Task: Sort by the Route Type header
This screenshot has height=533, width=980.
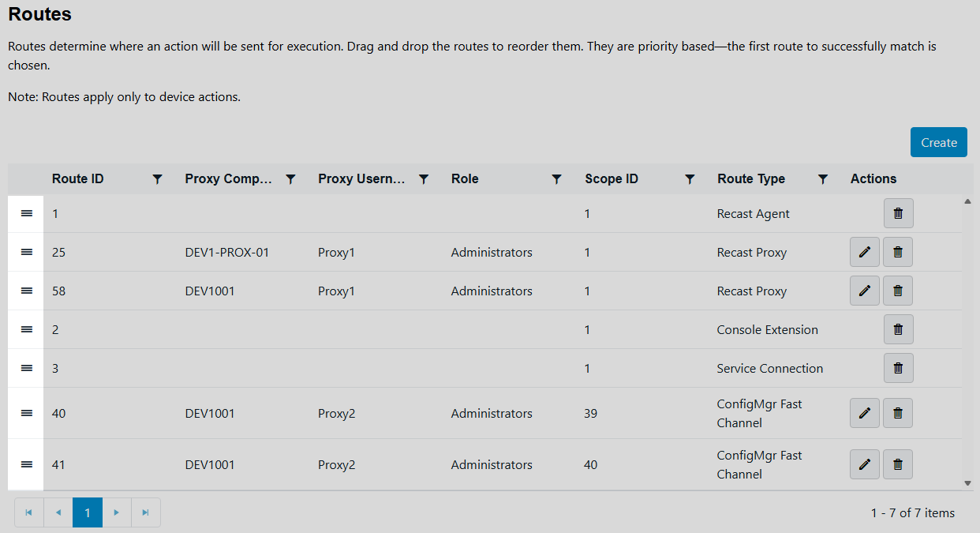Action: coord(750,179)
